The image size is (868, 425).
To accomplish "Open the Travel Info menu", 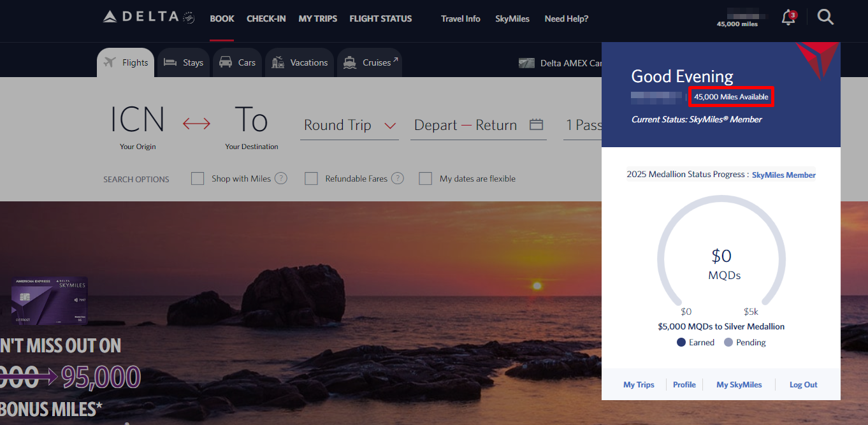I will point(461,18).
